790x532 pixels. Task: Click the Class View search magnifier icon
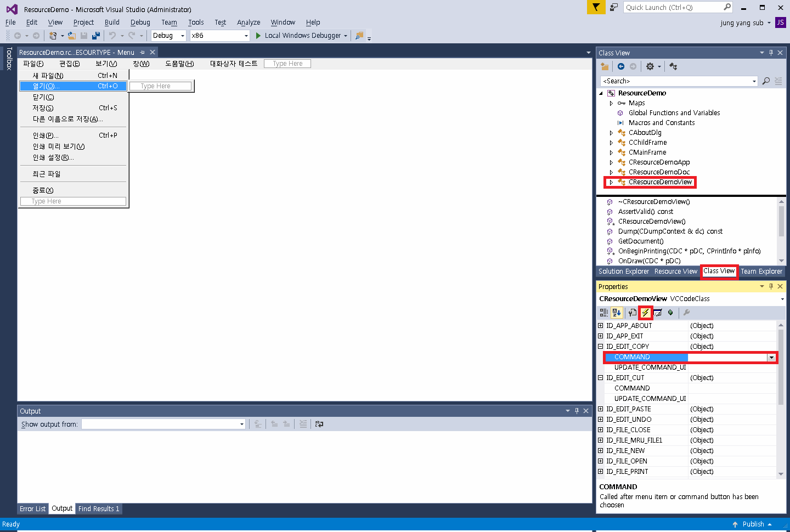[x=766, y=81]
